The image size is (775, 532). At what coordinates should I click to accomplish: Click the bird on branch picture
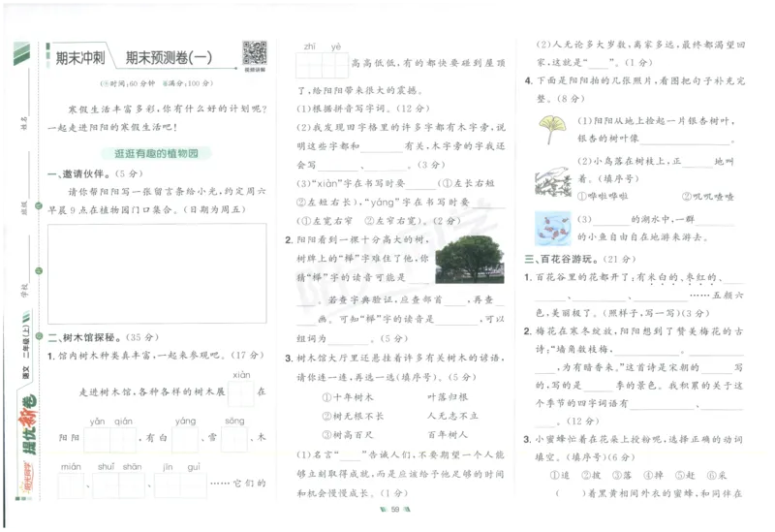coord(552,182)
